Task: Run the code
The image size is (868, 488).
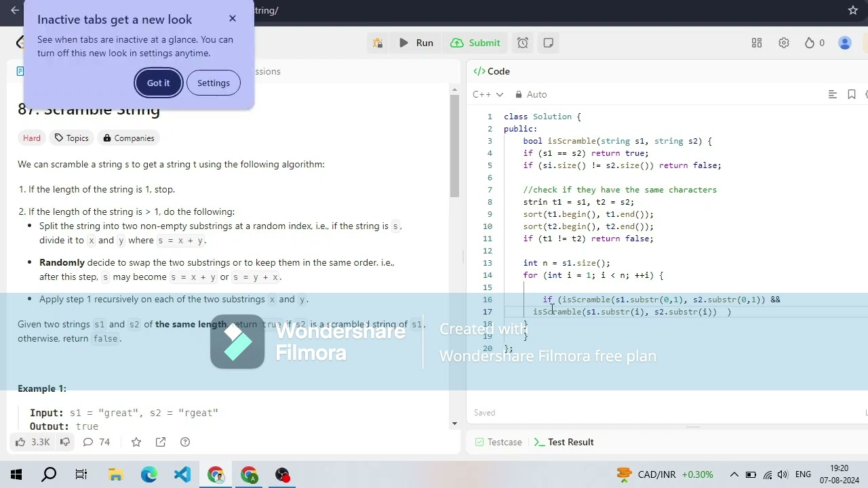Action: coord(416,43)
